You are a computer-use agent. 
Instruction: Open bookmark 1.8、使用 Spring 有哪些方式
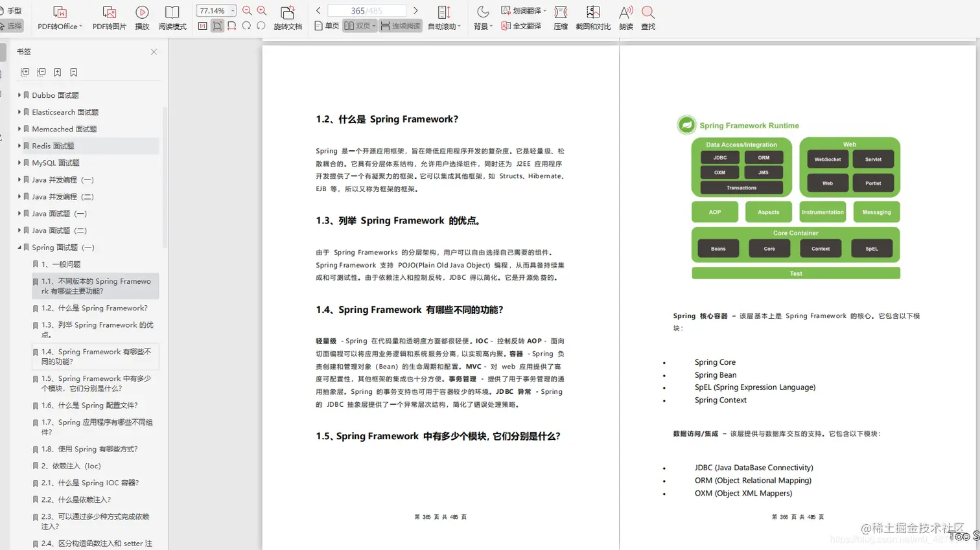click(89, 449)
